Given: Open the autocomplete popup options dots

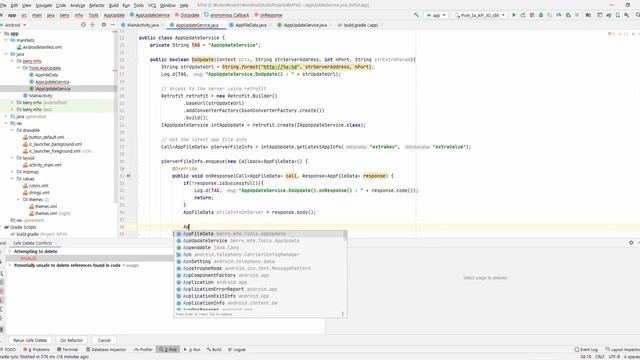Looking at the screenshot, I should click(342, 314).
